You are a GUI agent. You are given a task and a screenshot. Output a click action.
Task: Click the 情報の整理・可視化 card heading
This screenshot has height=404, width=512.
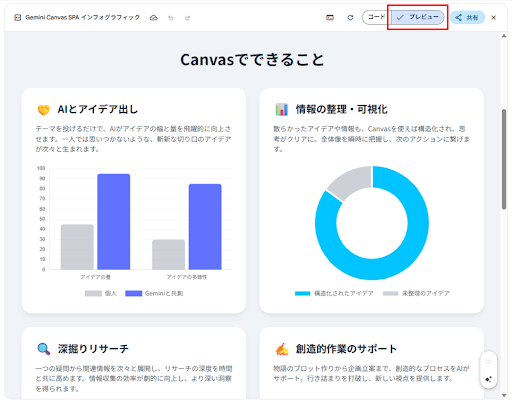[342, 109]
